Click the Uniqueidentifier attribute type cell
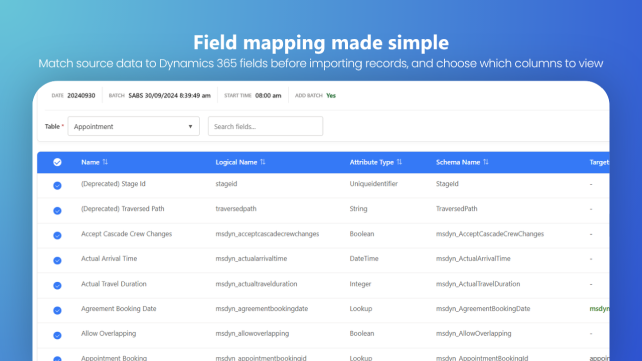 (373, 184)
